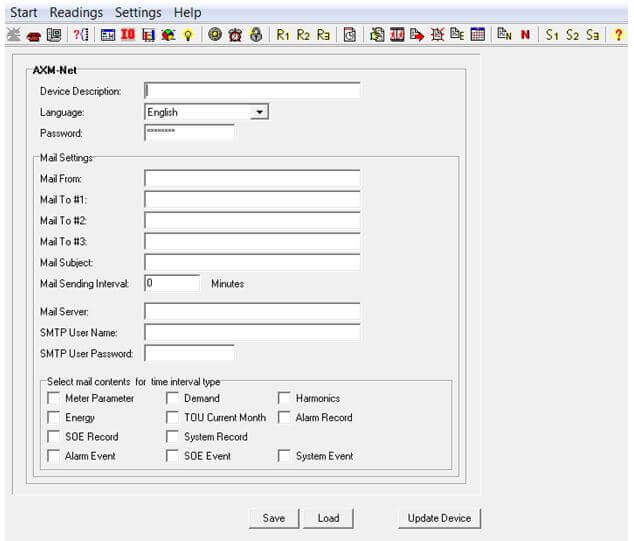This screenshot has height=541, width=634.
Task: Toggle the System Event checkbox
Action: tap(285, 456)
